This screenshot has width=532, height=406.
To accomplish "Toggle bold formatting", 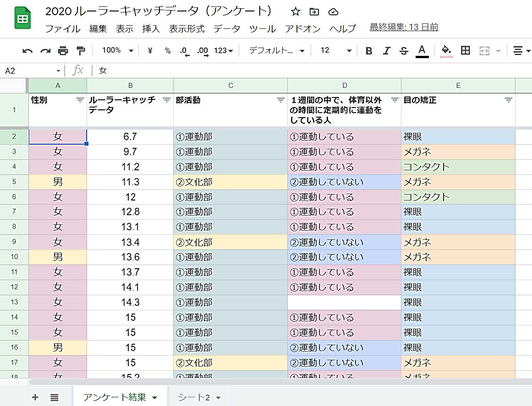I will 368,51.
